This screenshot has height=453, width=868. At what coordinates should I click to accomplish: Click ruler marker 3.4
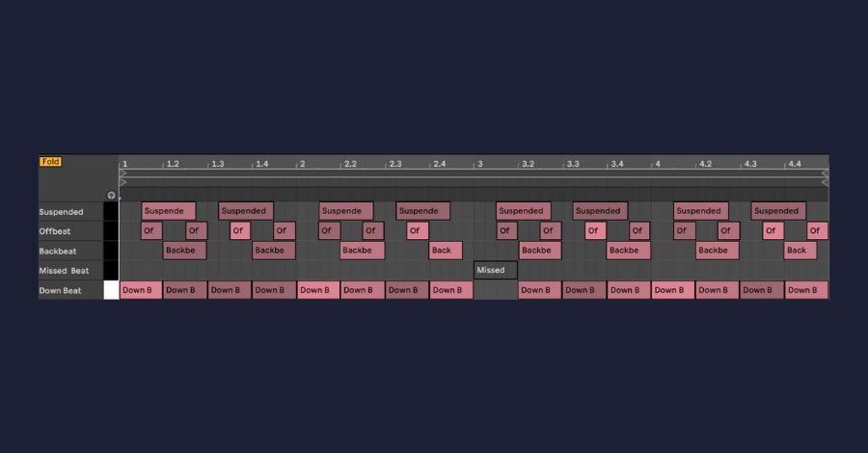(x=617, y=164)
